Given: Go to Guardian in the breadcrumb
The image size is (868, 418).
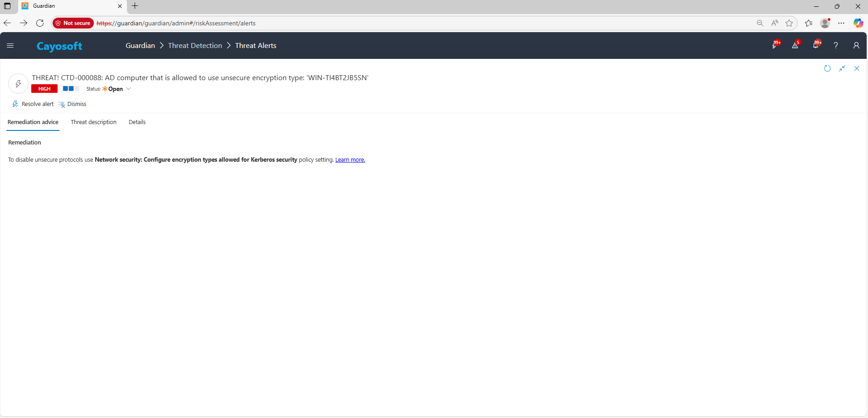Looking at the screenshot, I should 140,46.
